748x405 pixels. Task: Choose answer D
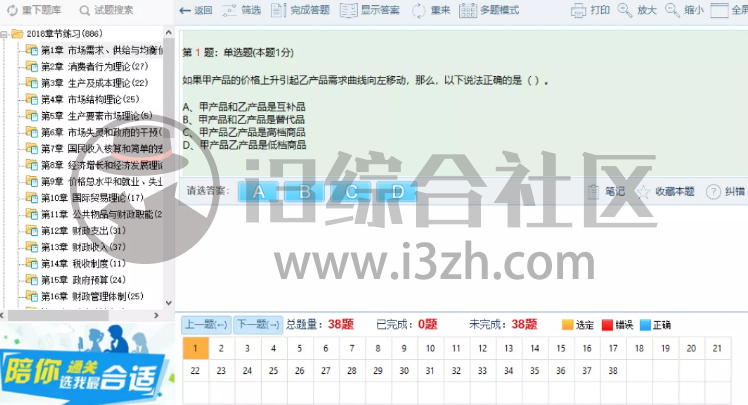[397, 192]
